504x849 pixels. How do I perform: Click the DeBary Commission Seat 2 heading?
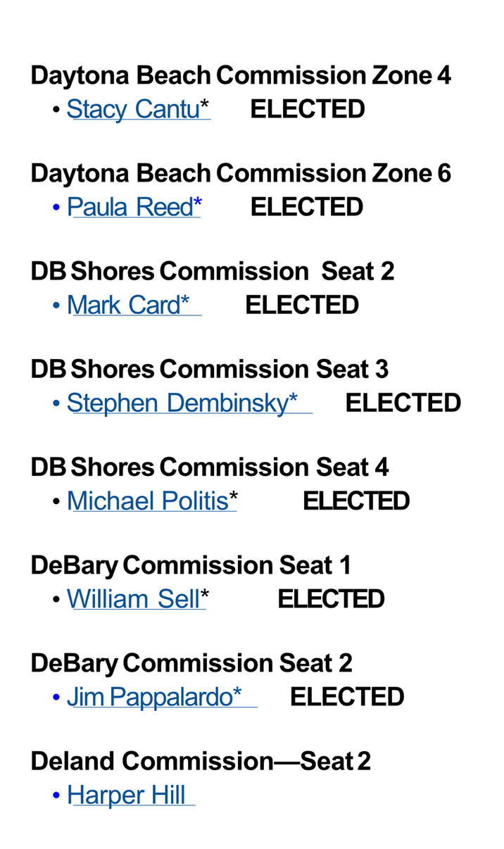(191, 662)
